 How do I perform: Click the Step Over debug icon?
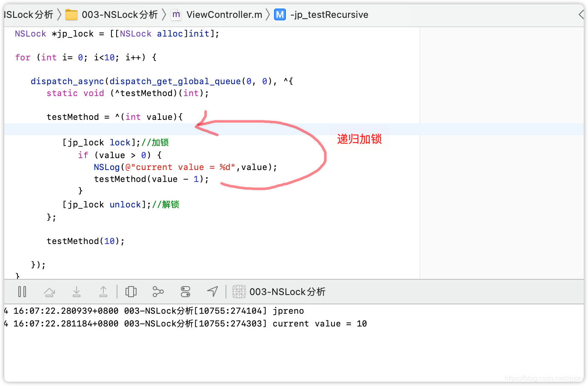[x=49, y=292]
